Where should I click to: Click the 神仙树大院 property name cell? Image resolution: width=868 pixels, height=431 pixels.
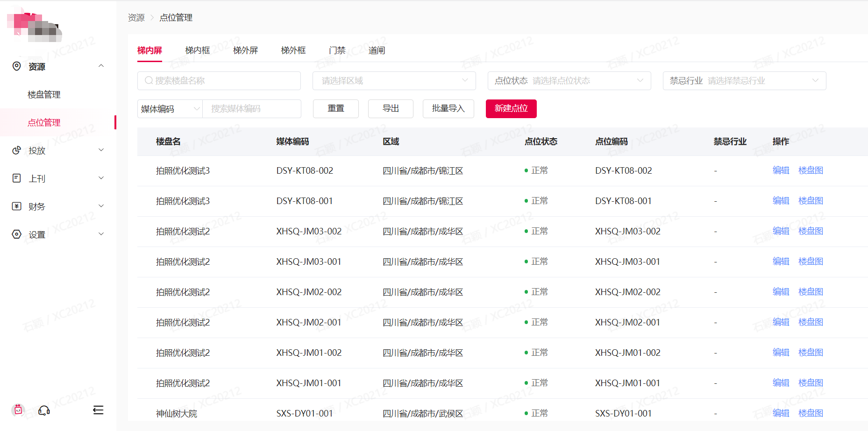tap(177, 414)
